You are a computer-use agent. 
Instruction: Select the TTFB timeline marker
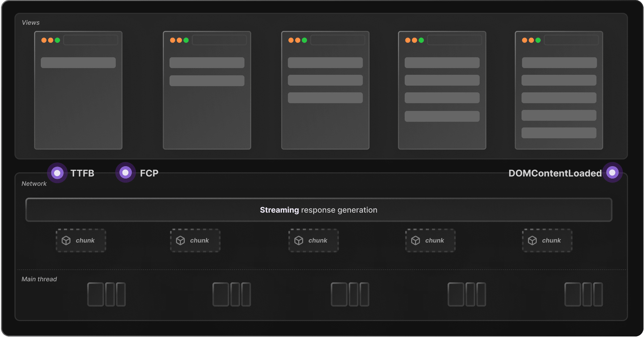[x=57, y=173]
